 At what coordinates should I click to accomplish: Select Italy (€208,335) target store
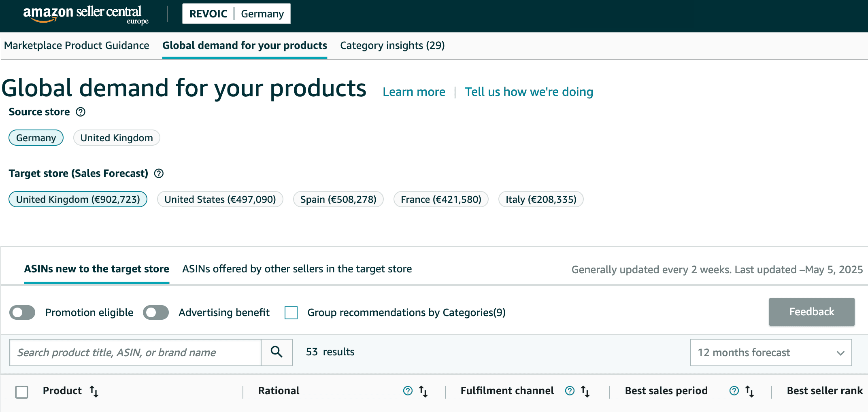541,199
